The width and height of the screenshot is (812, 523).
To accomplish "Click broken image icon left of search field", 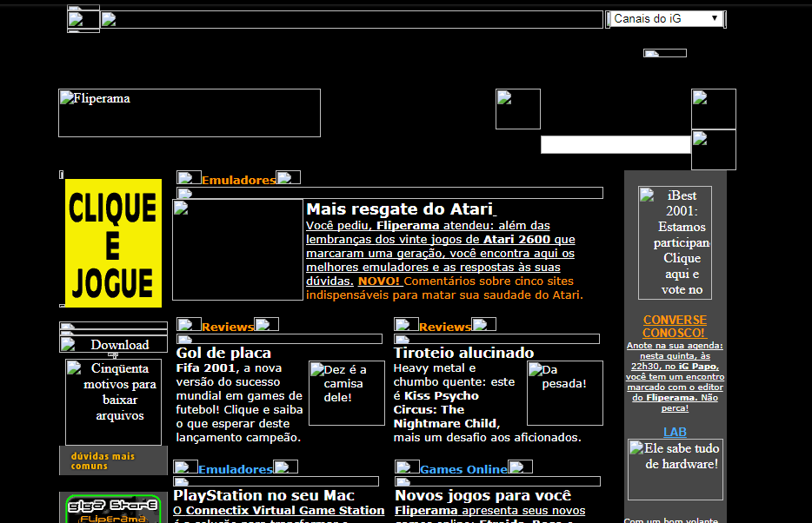I will (x=518, y=109).
